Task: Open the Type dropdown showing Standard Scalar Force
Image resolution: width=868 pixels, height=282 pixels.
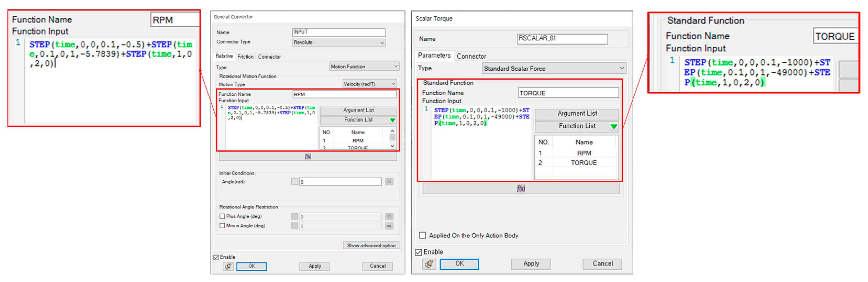Action: pos(554,69)
